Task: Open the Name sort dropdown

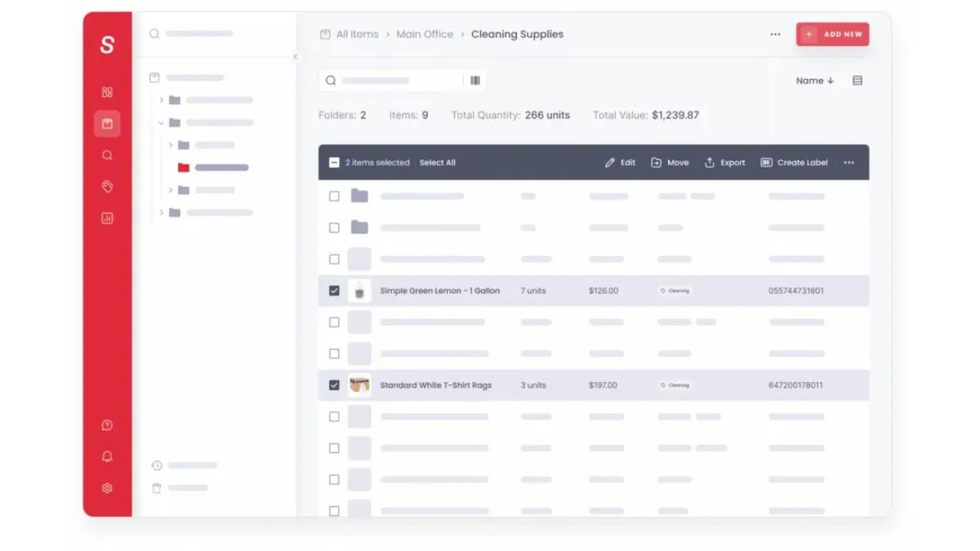Action: click(815, 81)
